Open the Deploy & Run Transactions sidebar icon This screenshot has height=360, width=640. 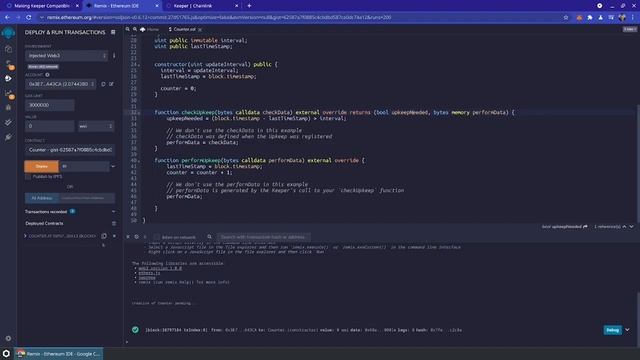coord(8,78)
